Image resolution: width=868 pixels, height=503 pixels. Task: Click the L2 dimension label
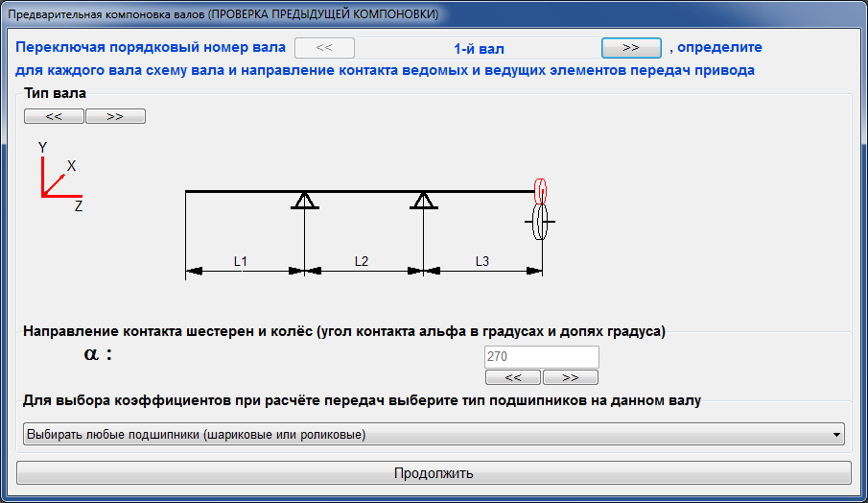pyautogui.click(x=361, y=261)
